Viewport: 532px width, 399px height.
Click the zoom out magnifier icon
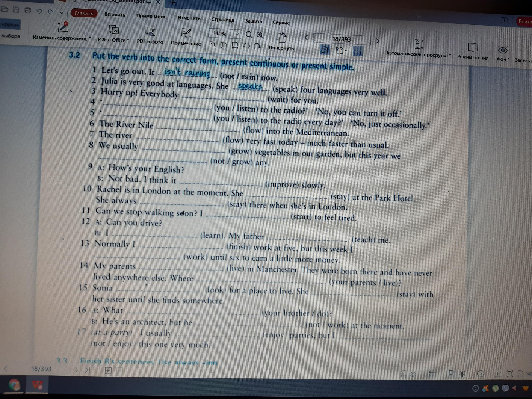[x=249, y=35]
